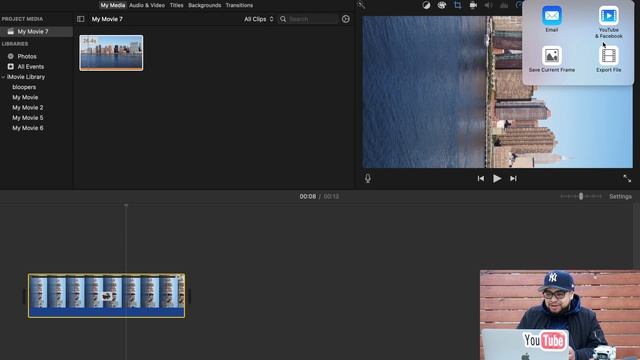Collapse the iMovie Library tree

3,77
